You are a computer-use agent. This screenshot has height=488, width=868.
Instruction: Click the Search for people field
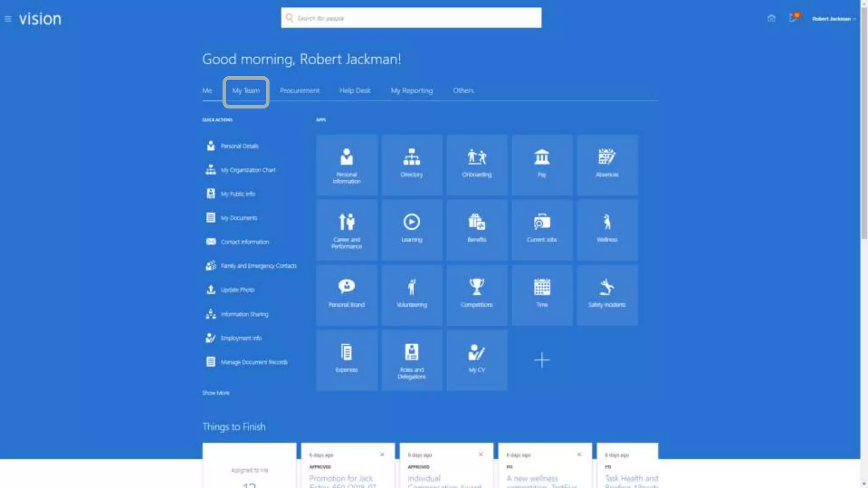(411, 18)
